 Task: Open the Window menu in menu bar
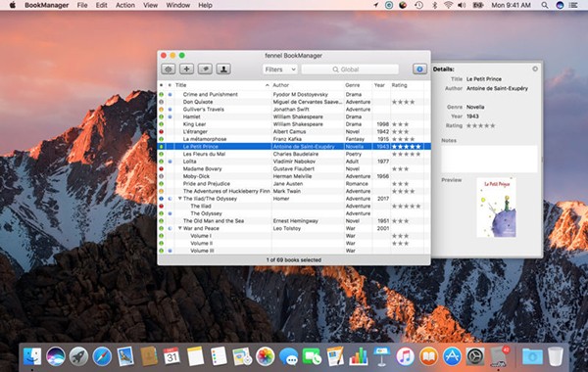point(177,5)
